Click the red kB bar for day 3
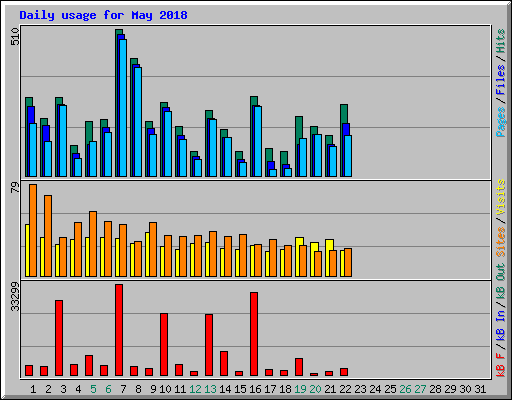This screenshot has height=400, width=512. [59, 338]
